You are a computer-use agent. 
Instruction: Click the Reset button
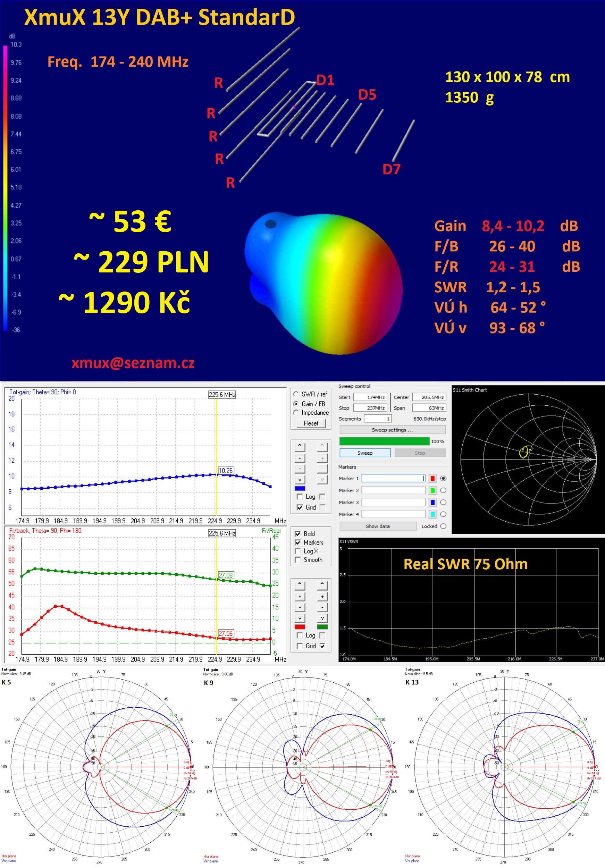click(x=311, y=423)
